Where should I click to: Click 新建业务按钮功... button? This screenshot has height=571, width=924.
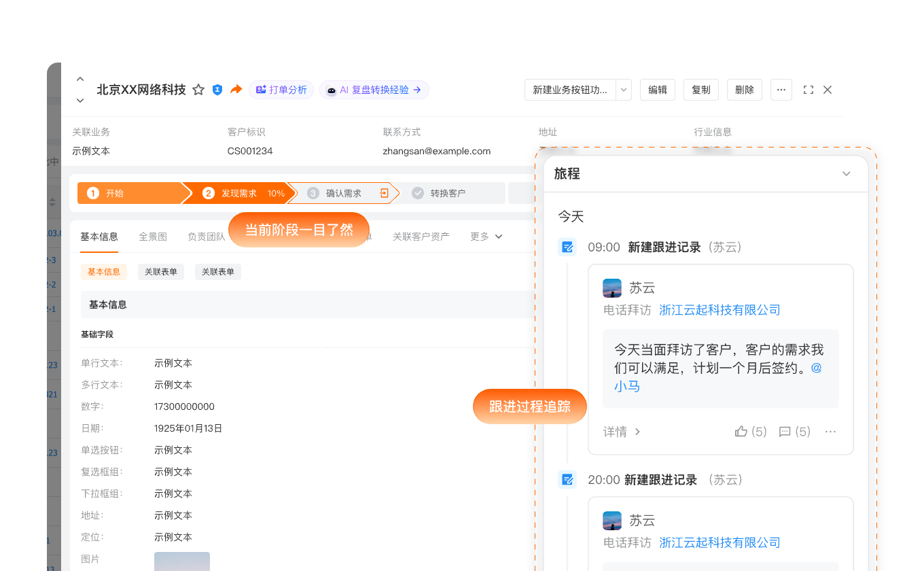click(x=570, y=90)
